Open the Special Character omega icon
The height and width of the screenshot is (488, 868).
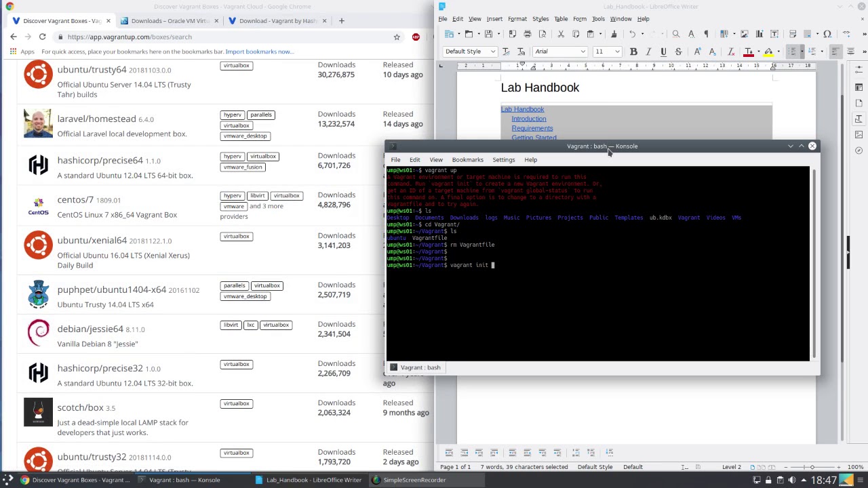(827, 34)
